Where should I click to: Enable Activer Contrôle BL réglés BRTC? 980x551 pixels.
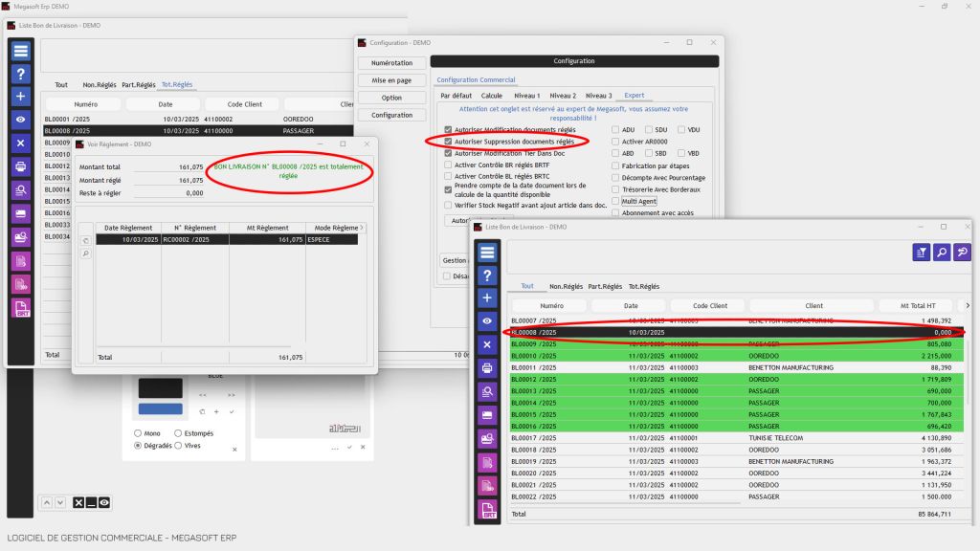click(448, 176)
